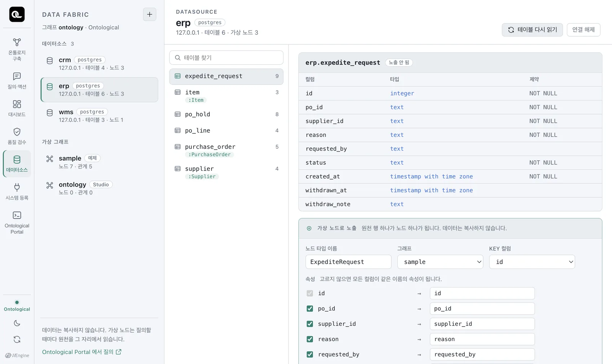Open the 품질 검수 shield icon
This screenshot has width=612, height=364.
pyautogui.click(x=17, y=132)
